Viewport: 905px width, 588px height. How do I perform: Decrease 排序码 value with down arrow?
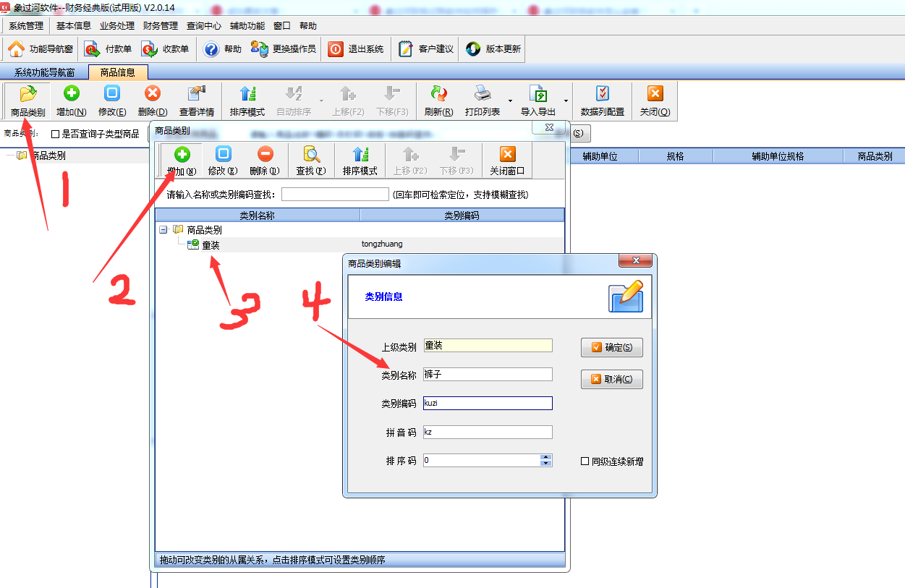tap(545, 463)
